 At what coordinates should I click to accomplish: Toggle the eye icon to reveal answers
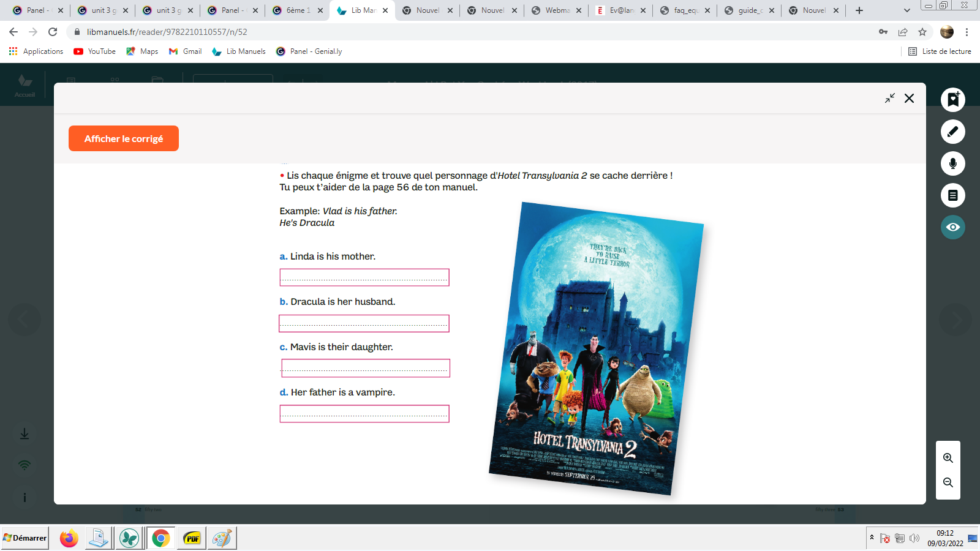click(x=952, y=227)
